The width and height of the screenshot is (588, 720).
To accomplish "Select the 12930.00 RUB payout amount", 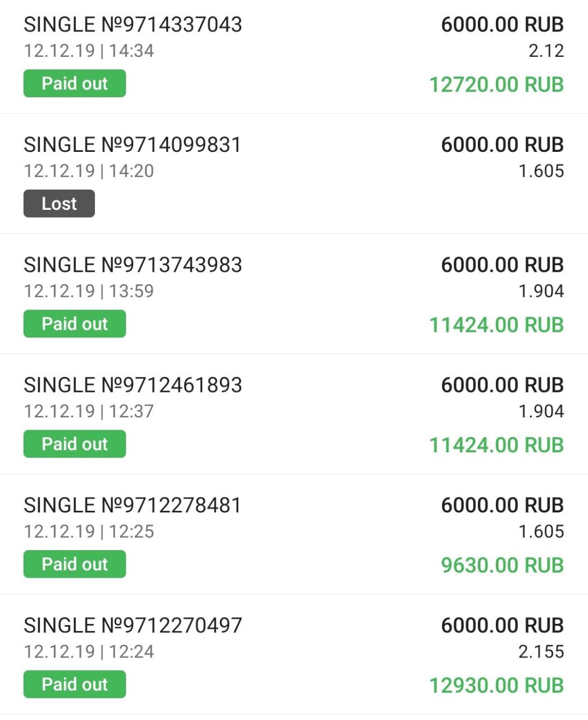I will click(496, 686).
